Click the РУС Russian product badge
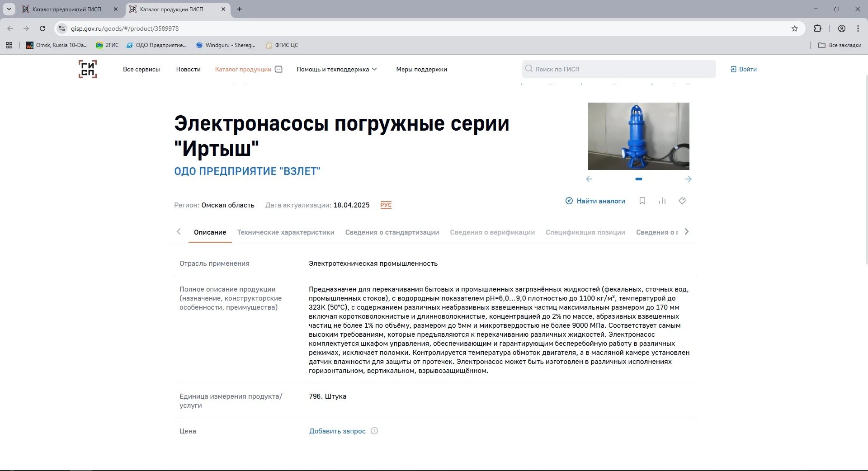This screenshot has height=471, width=868. click(x=386, y=205)
